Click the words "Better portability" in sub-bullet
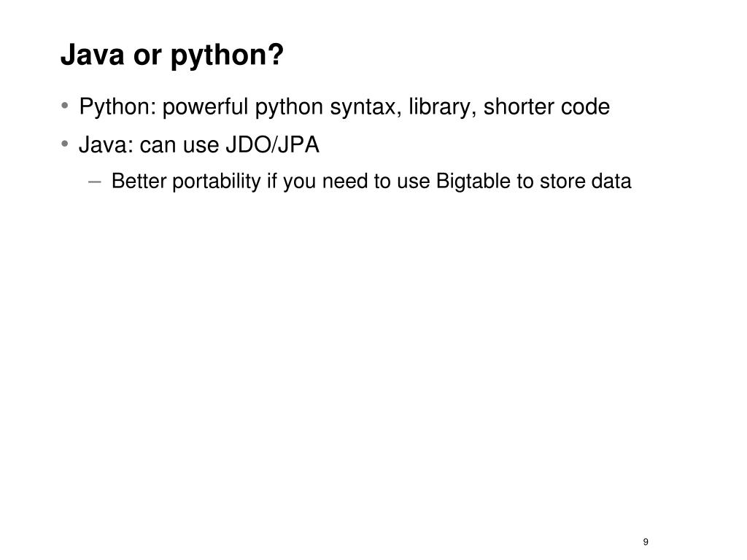Image resolution: width=747 pixels, height=560 pixels. click(x=186, y=182)
